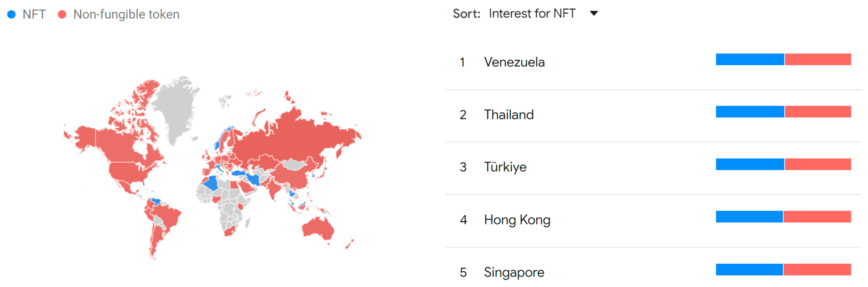Image resolution: width=868 pixels, height=287 pixels.
Task: Click the 'Interest for NFT' sort selection
Action: 532,14
